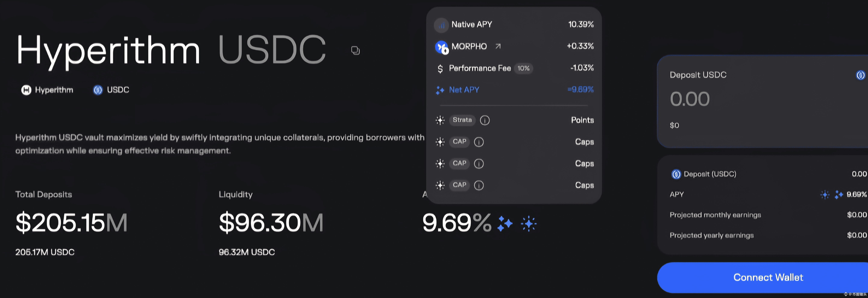Click the USDC icon in Deposit USDC panel
The height and width of the screenshot is (298, 868).
click(861, 75)
